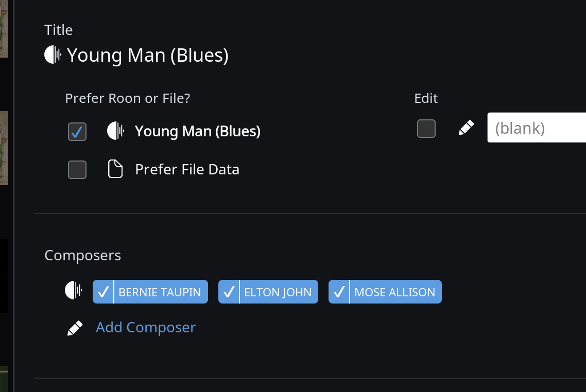Open the Add Composer link

click(146, 327)
